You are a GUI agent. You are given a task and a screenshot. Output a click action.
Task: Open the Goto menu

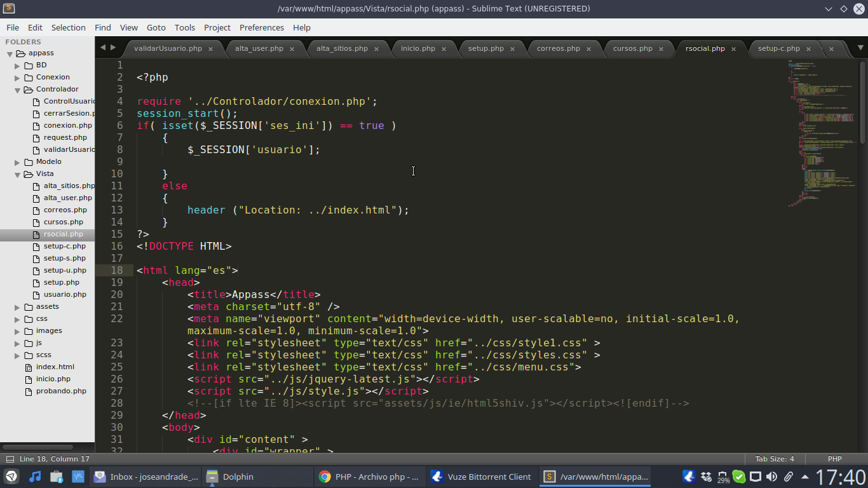156,27
